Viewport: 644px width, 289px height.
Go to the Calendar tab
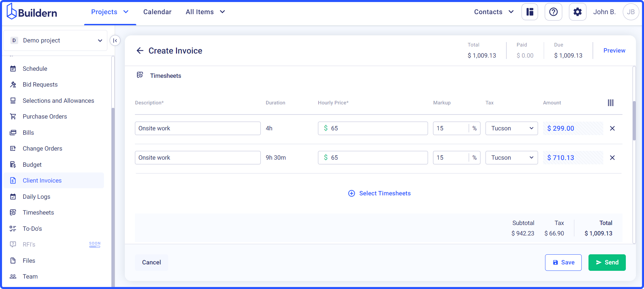pyautogui.click(x=157, y=12)
